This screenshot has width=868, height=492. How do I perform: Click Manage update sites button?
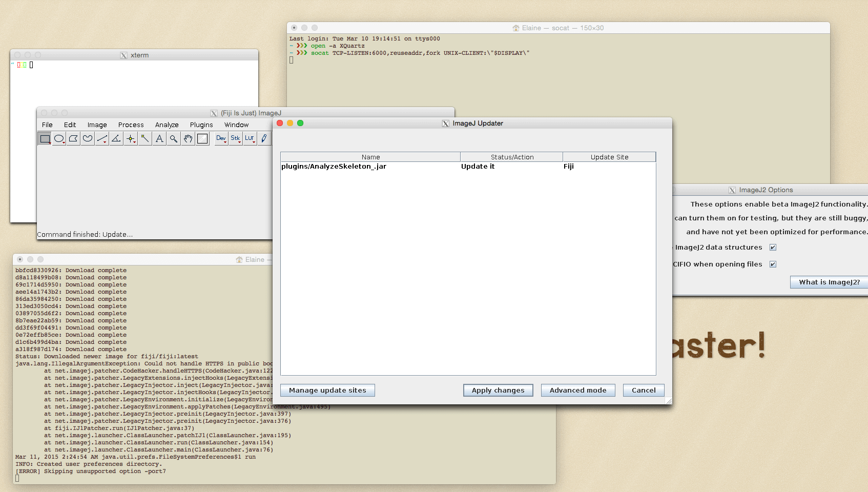click(327, 390)
